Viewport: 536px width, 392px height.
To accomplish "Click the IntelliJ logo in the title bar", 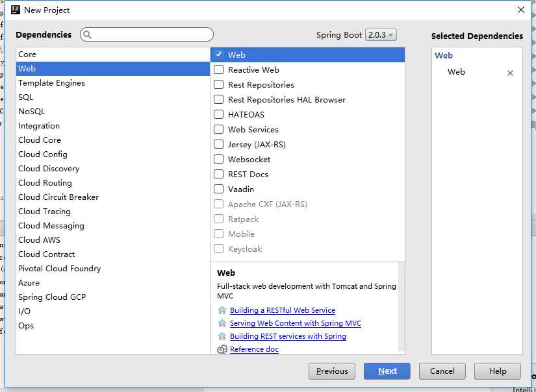I will point(16,10).
